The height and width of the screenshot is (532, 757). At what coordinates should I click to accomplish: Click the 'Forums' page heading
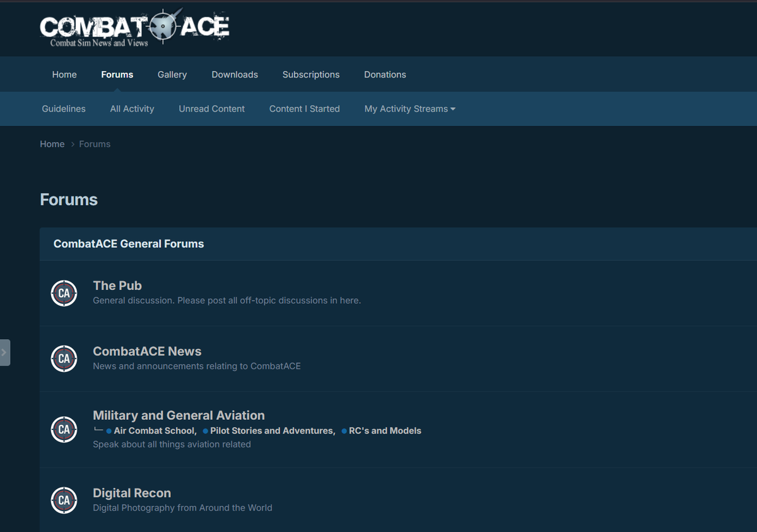click(69, 200)
